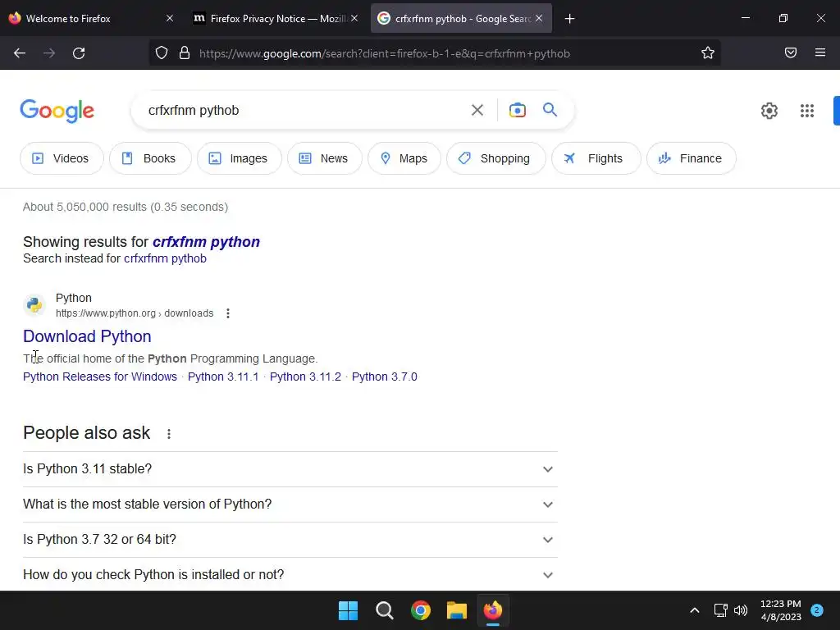The height and width of the screenshot is (630, 840).
Task: Open the Python result three-dot menu
Action: click(228, 313)
